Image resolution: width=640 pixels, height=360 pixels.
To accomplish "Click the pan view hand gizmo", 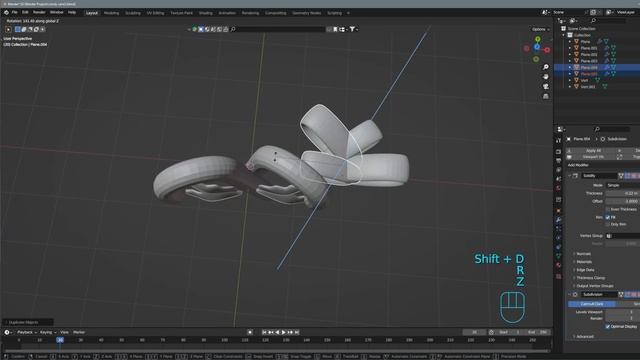I will click(x=546, y=77).
